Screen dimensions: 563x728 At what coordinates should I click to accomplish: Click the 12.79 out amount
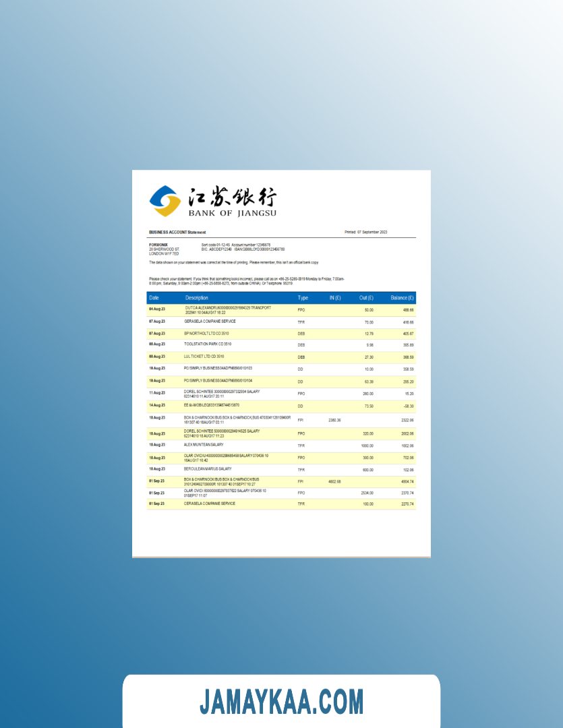coord(369,334)
